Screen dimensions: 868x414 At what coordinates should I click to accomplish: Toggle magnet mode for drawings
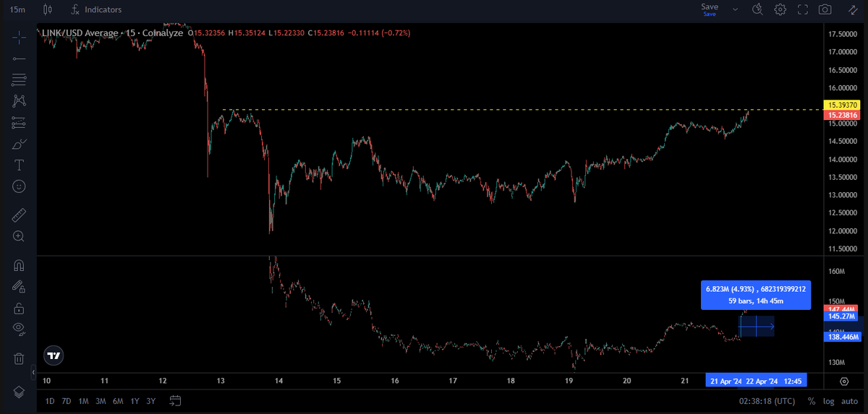point(19,265)
